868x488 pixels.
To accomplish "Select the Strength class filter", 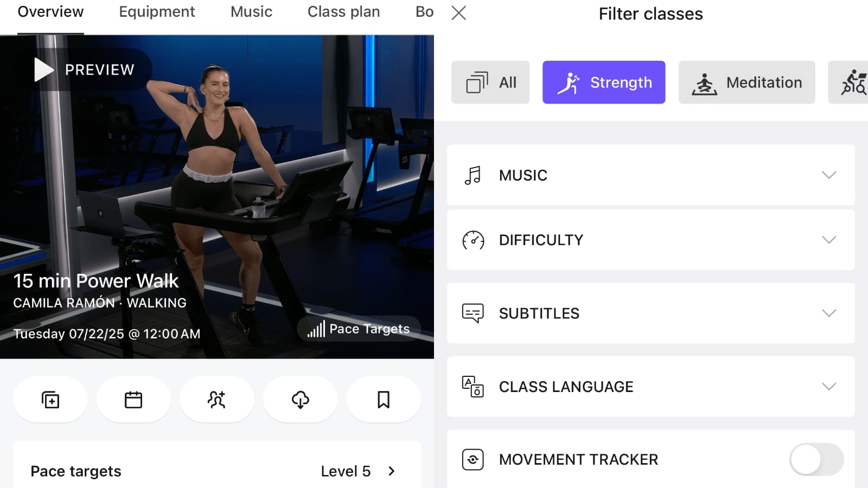I will click(604, 82).
